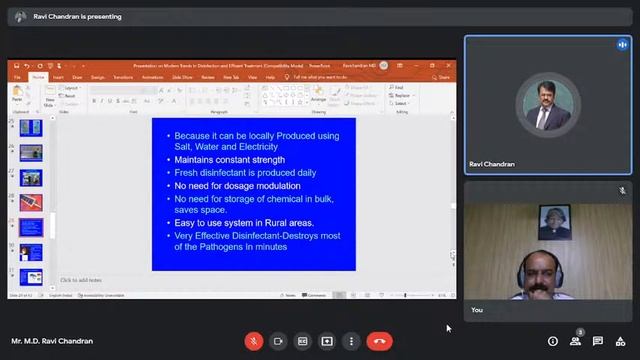640x360 pixels.
Task: Turn on captions with the CC button
Action: click(302, 341)
